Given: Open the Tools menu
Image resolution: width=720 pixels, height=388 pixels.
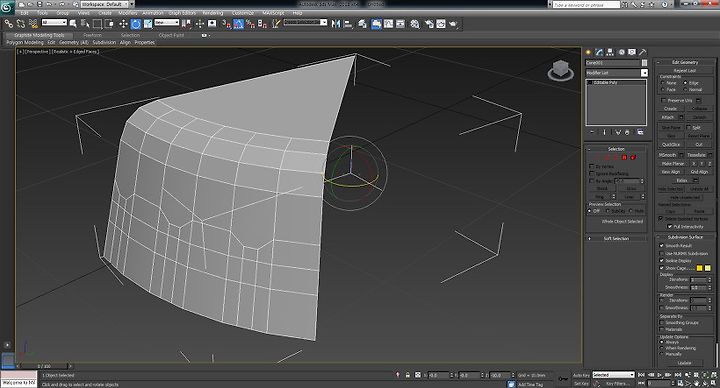Looking at the screenshot, I should click(42, 13).
